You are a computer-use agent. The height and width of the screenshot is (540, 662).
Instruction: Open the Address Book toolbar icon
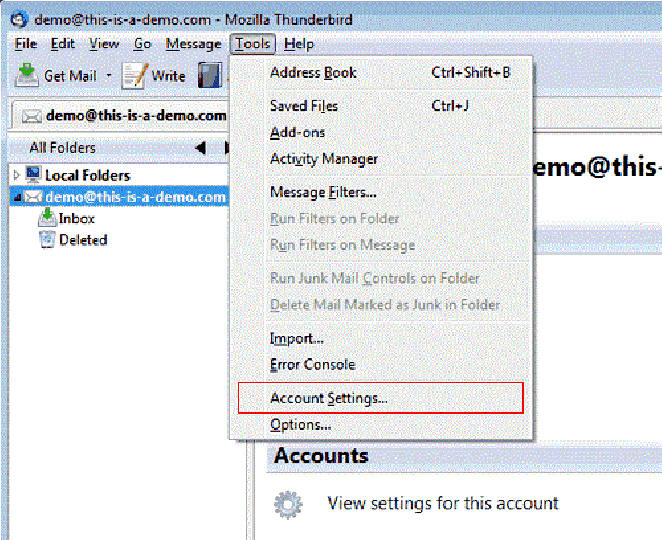(x=210, y=76)
